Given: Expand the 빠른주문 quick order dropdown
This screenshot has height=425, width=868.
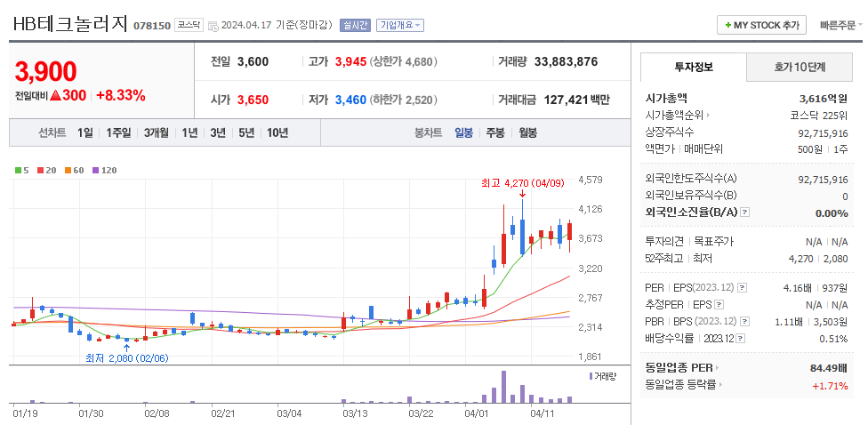Looking at the screenshot, I should pyautogui.click(x=841, y=25).
